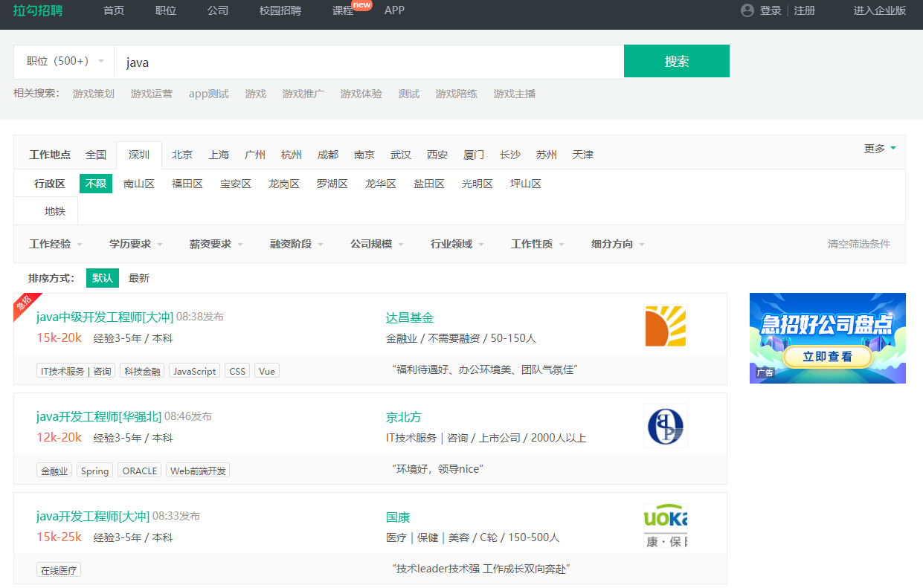The height and width of the screenshot is (588, 923).
Task: Click the 京北方 company logo
Action: click(x=665, y=425)
